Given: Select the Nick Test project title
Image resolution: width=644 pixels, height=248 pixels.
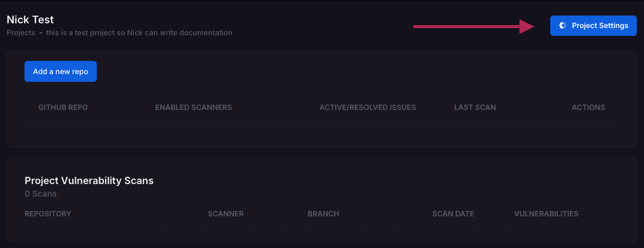Looking at the screenshot, I should [30, 20].
